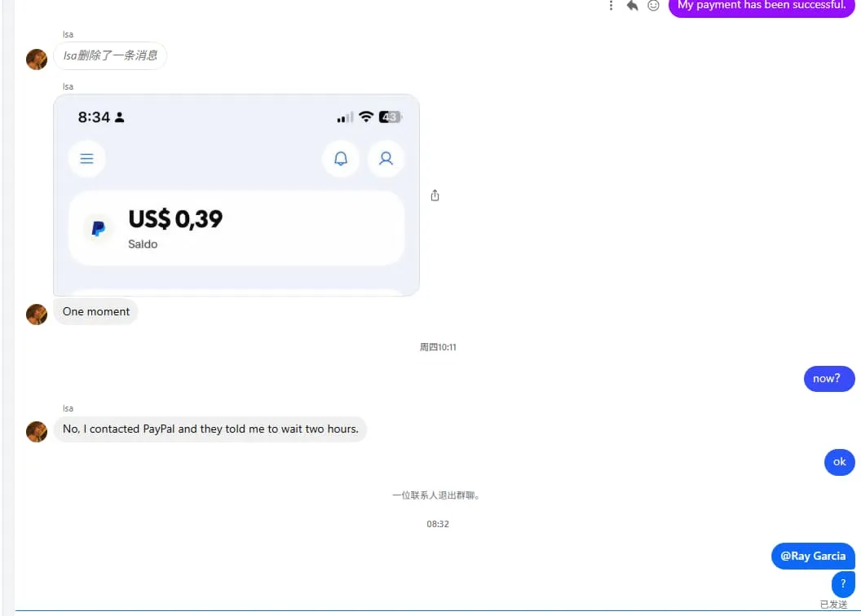
Task: Click the share icon beside the PayPal screenshot
Action: click(x=435, y=196)
